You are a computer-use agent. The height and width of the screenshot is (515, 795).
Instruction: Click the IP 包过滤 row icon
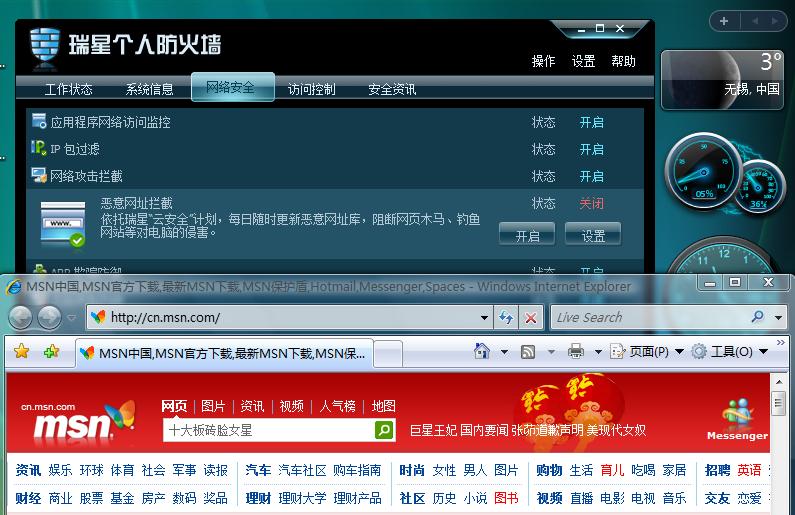point(39,148)
